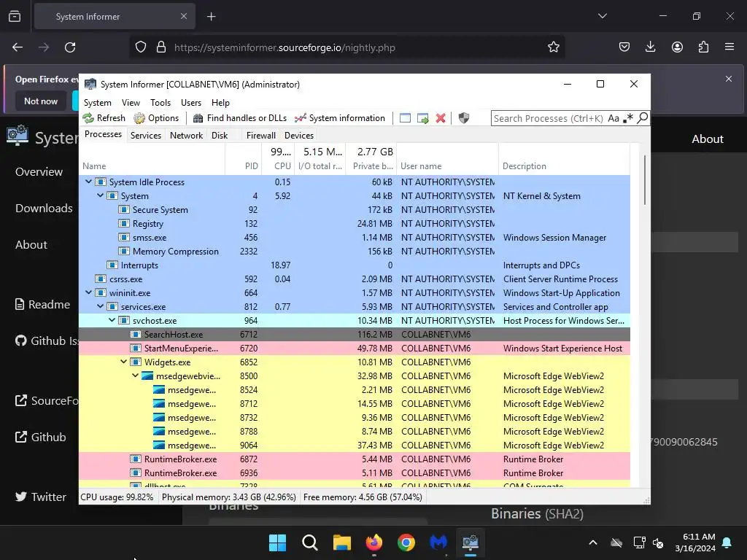Open File Explorer from the taskbar
Screen dimensions: 747x560
tap(341, 542)
